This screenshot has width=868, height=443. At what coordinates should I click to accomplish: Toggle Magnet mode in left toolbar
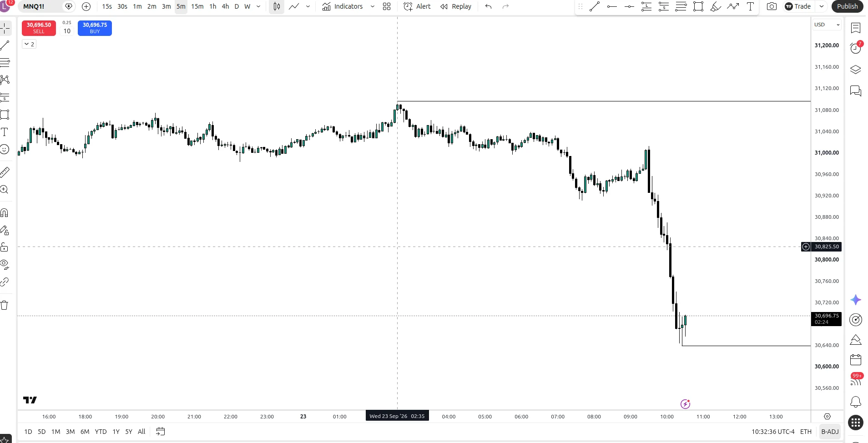(5, 213)
